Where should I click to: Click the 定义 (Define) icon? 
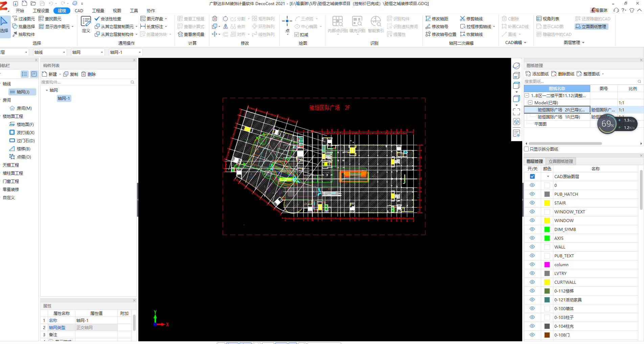click(86, 24)
